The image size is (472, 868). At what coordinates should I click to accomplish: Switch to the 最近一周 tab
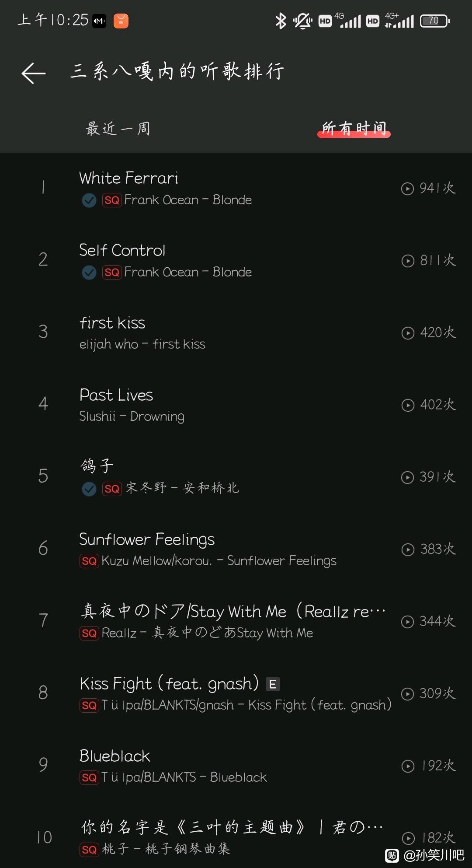click(x=118, y=129)
